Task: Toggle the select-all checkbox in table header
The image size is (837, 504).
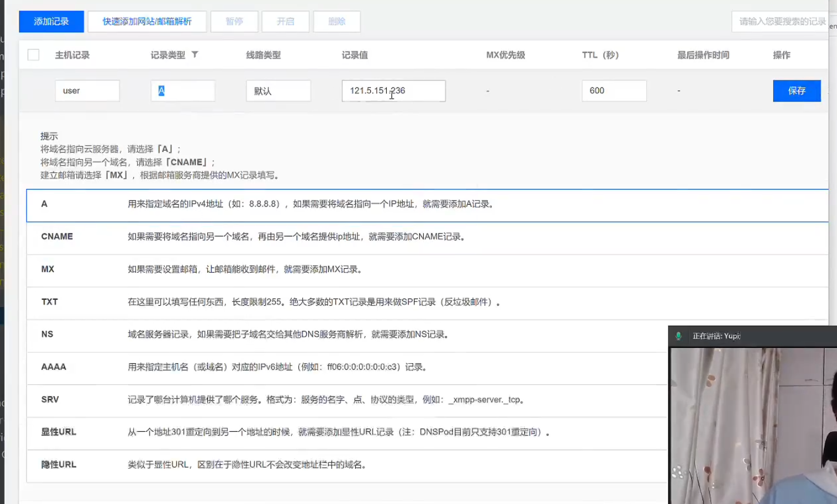Action: coord(33,55)
